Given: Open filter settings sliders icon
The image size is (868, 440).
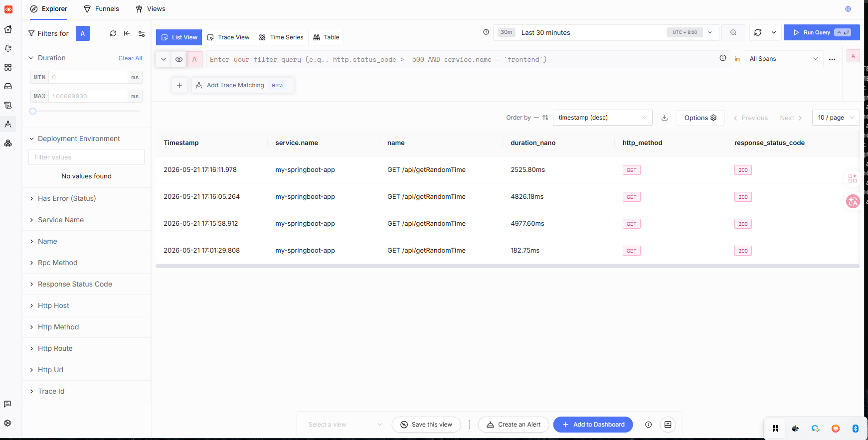Looking at the screenshot, I should point(142,33).
